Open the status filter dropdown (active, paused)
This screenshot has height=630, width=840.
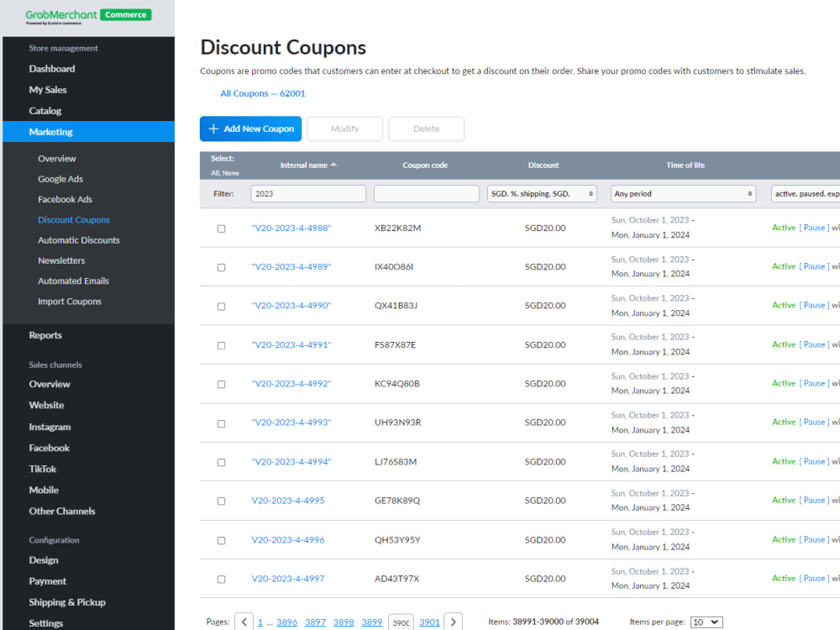806,193
